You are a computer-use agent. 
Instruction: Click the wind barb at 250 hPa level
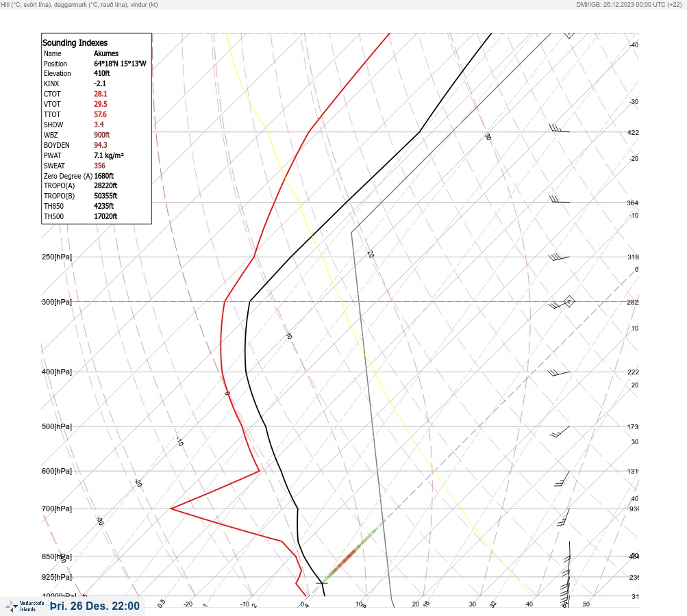pos(559,257)
